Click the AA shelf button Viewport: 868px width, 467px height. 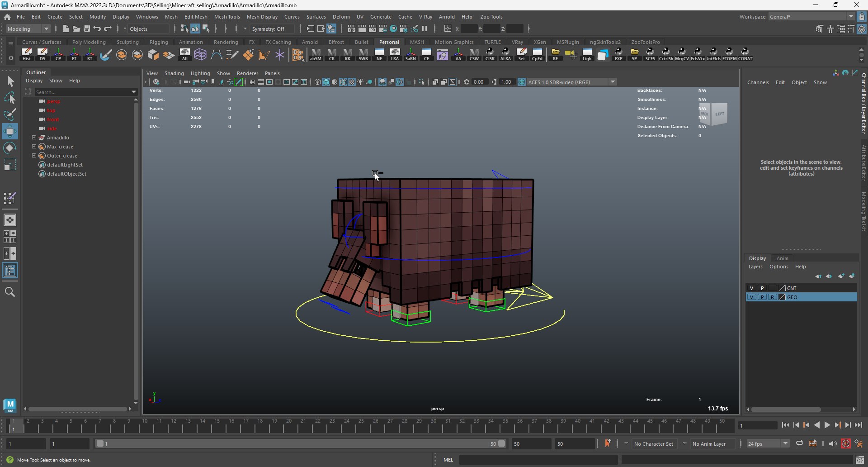point(458,54)
